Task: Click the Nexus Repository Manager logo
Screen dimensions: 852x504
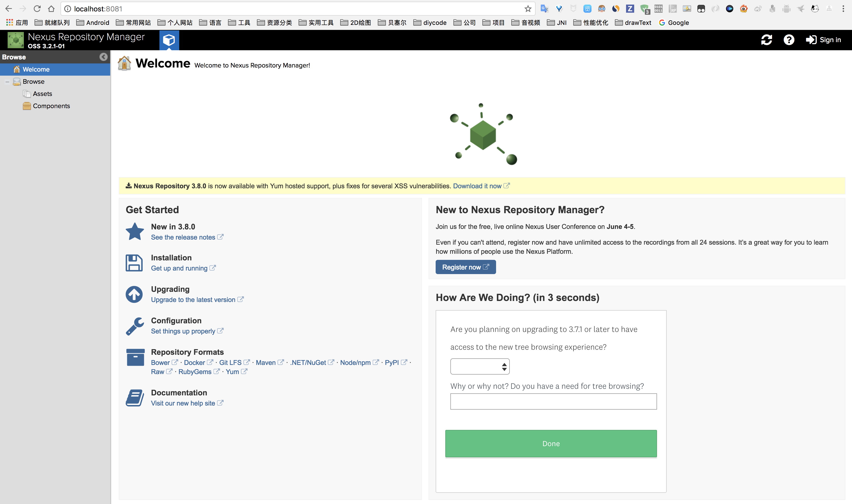Action: click(x=16, y=40)
